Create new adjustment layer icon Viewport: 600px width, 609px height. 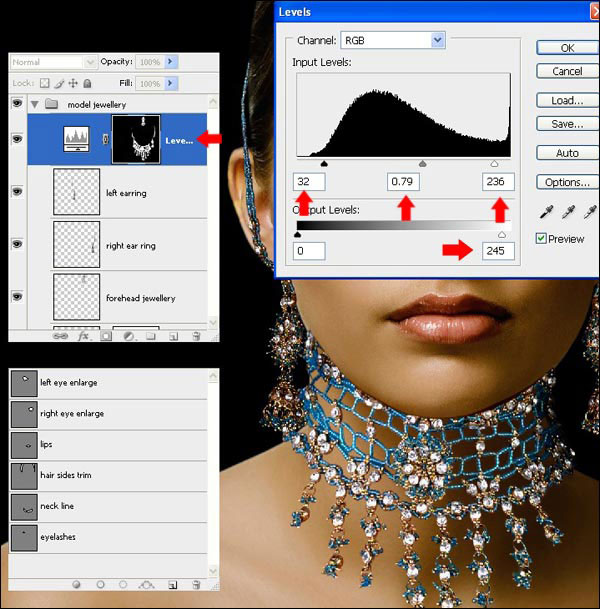click(x=129, y=336)
